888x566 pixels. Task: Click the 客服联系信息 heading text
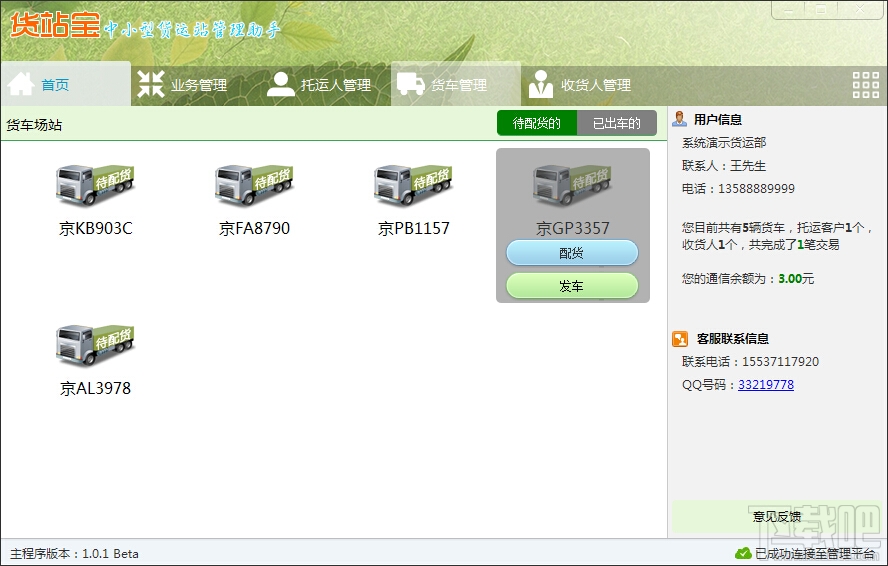point(732,339)
